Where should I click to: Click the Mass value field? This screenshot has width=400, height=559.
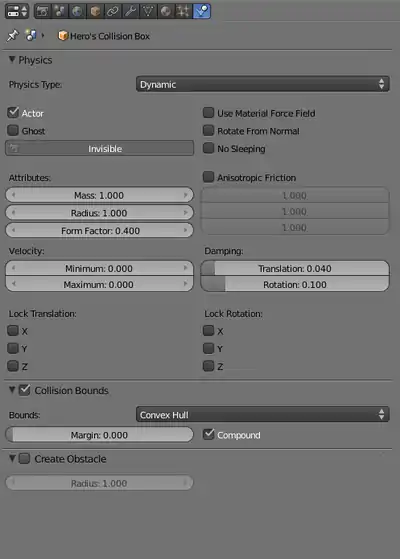pyautogui.click(x=99, y=195)
